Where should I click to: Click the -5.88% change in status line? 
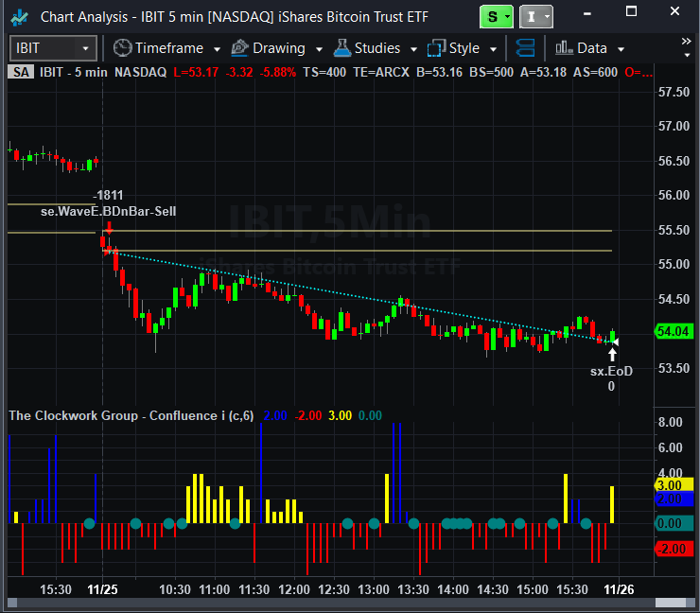(x=278, y=72)
